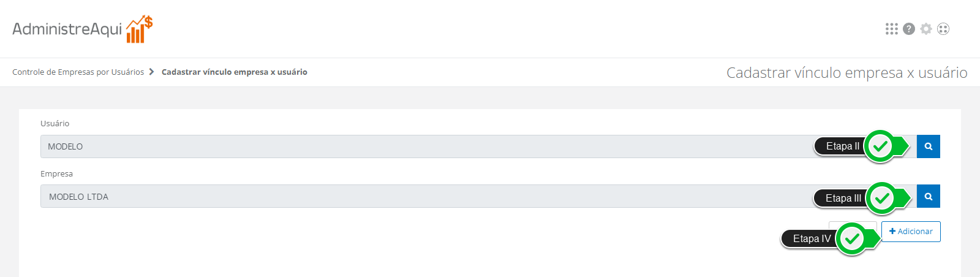Click the bold breadcrumb Cadastrar vínculo empresa x usuário
The width and height of the screenshot is (980, 277).
[235, 72]
